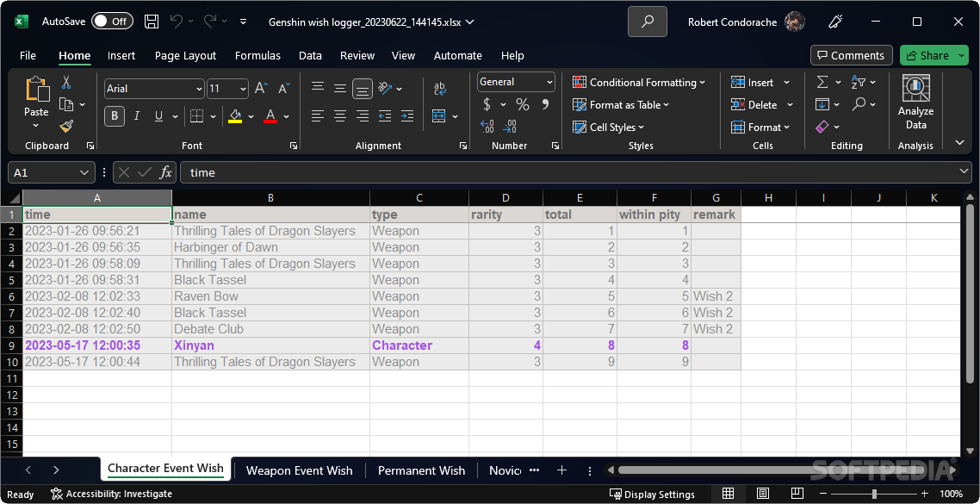The height and width of the screenshot is (504, 980).
Task: Click the AutoSum sigma icon
Action: pyautogui.click(x=822, y=82)
